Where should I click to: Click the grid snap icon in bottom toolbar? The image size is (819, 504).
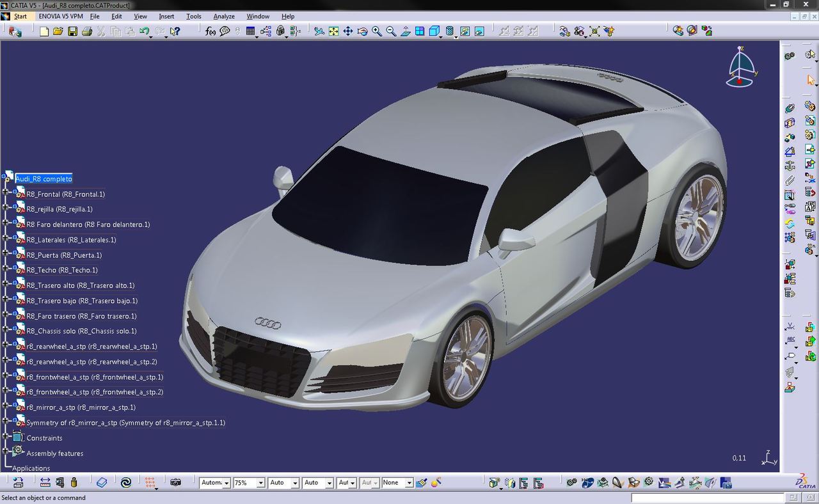[150, 482]
